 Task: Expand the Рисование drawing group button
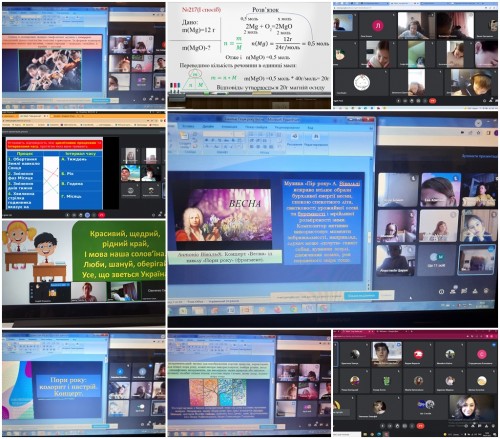295,140
